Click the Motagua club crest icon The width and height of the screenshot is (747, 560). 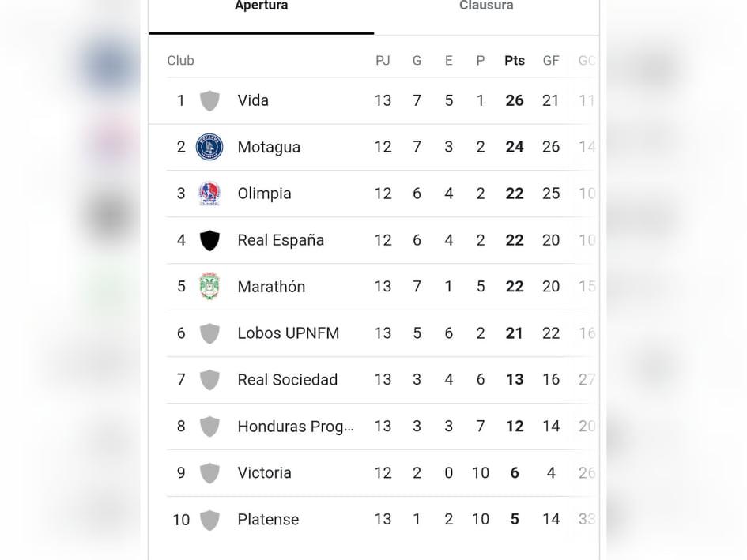click(x=209, y=147)
